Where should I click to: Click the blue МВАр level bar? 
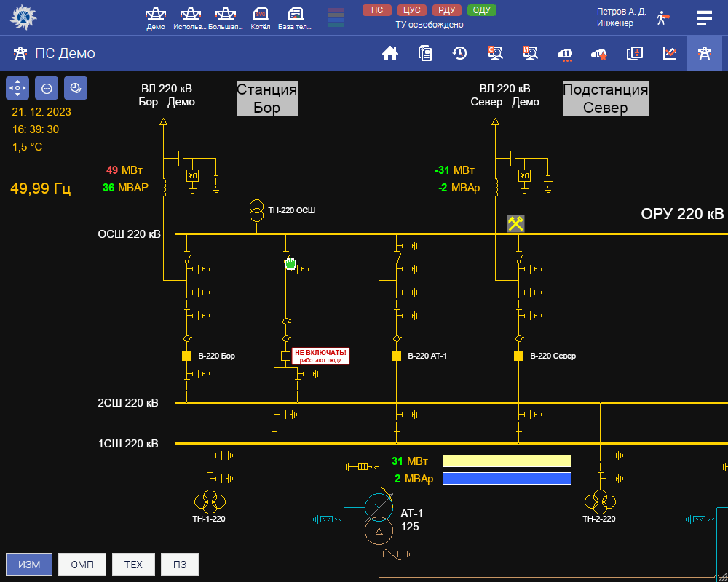click(507, 478)
